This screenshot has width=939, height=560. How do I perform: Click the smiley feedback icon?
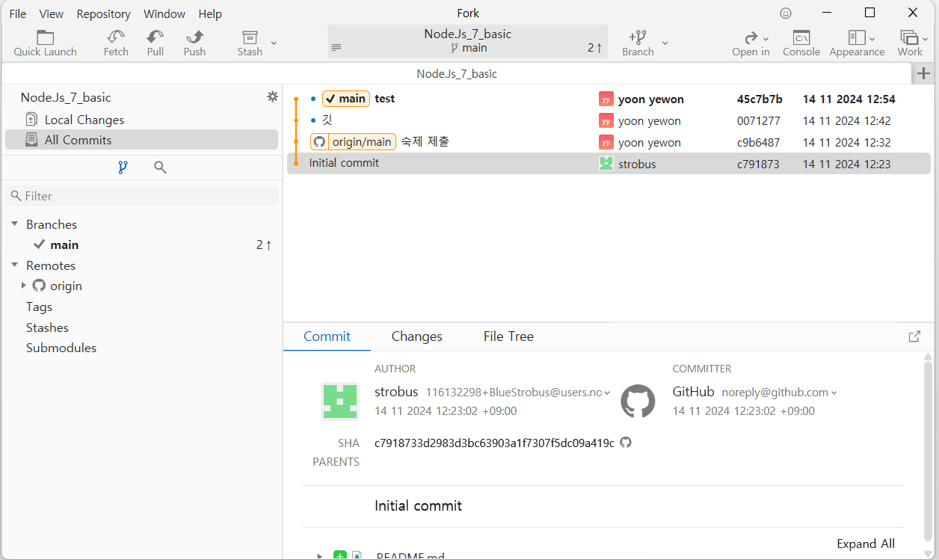coord(786,13)
